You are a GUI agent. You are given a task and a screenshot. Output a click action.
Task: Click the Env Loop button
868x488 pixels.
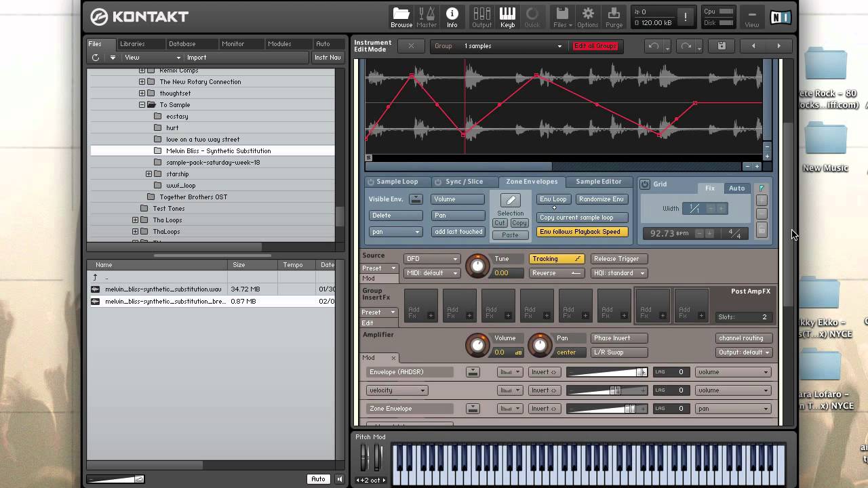click(x=553, y=199)
